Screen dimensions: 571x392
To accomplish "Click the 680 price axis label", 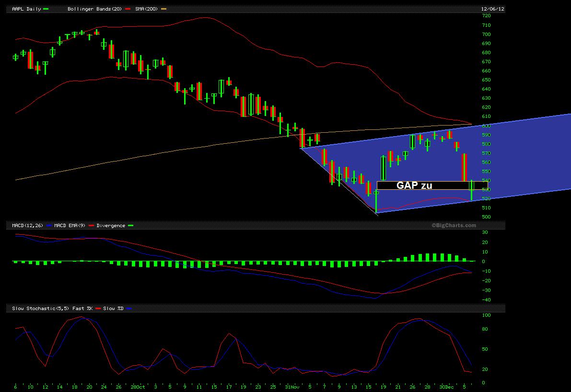I will click(x=486, y=52).
